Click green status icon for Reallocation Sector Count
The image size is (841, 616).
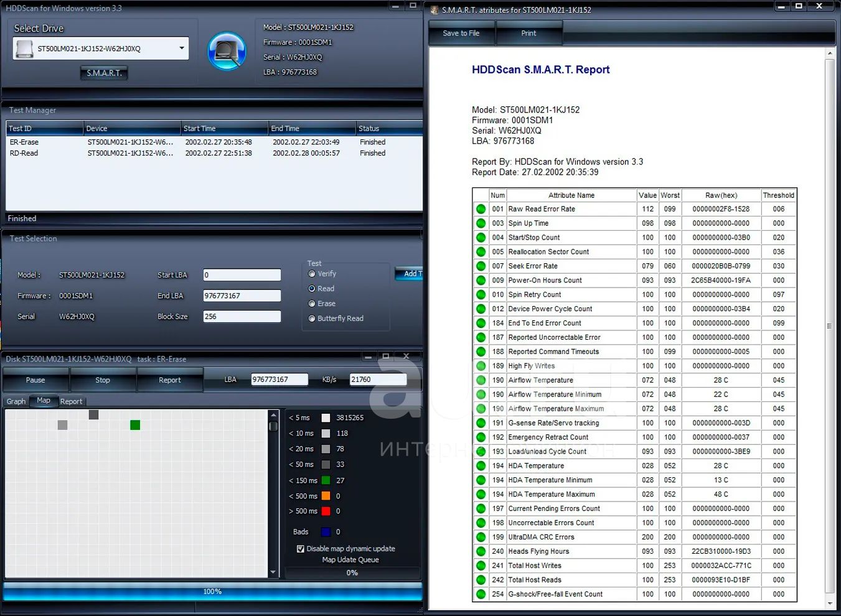pos(481,252)
